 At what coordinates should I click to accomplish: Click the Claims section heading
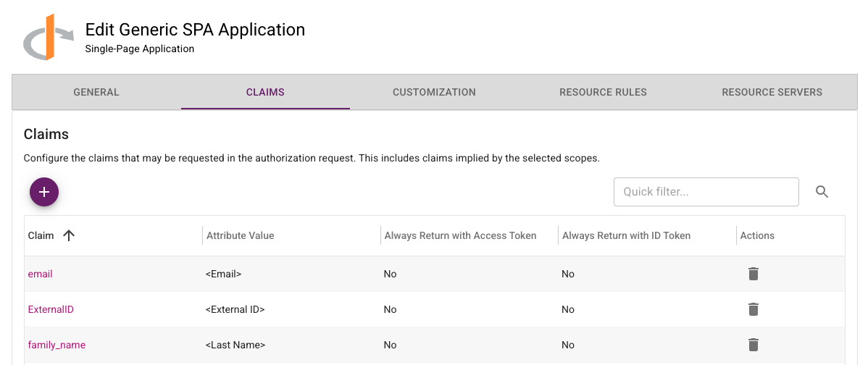click(x=46, y=134)
